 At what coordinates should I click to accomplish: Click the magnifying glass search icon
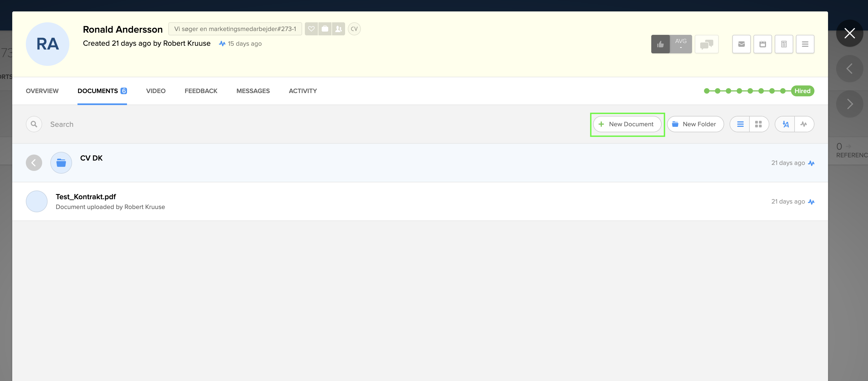pos(34,124)
